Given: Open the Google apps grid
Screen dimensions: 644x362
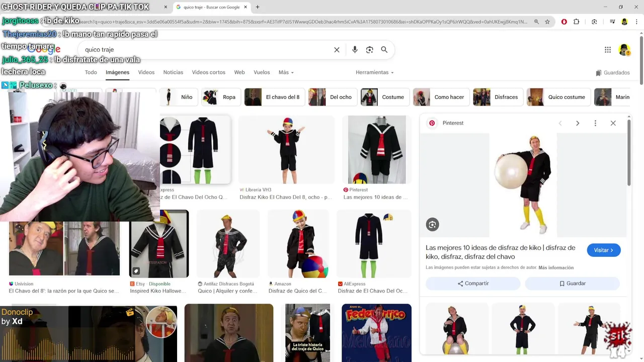Looking at the screenshot, I should coord(608,50).
